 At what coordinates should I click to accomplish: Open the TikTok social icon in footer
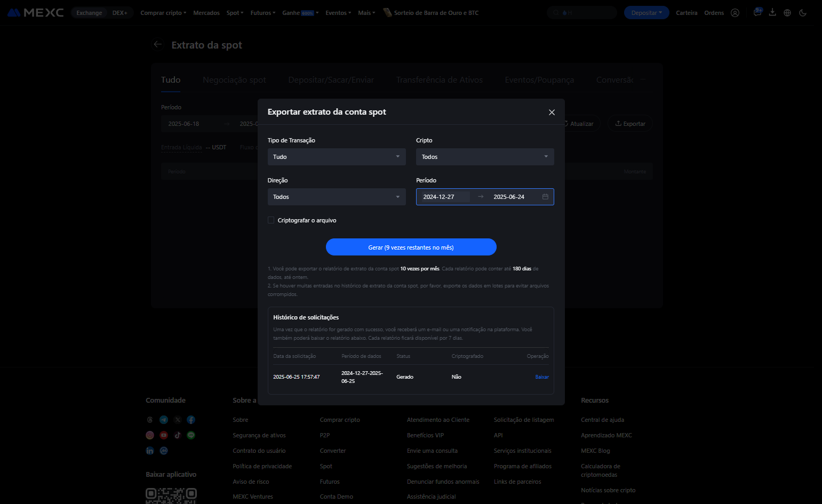pos(178,435)
